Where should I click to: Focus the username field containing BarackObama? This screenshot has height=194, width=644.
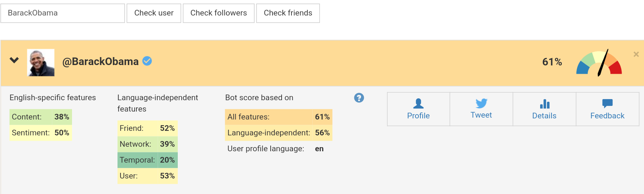point(63,13)
